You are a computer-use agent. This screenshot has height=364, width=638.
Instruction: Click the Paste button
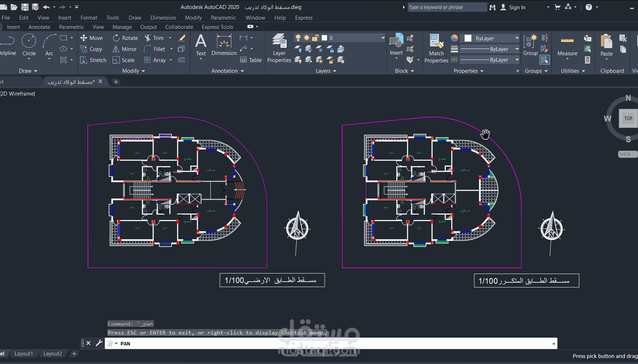pyautogui.click(x=606, y=46)
